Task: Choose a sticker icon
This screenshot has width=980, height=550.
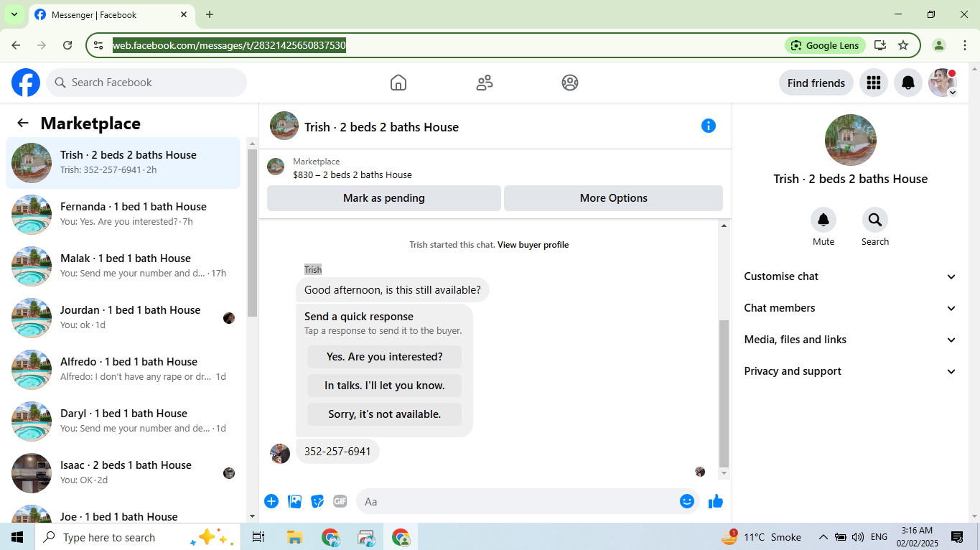Action: [317, 501]
